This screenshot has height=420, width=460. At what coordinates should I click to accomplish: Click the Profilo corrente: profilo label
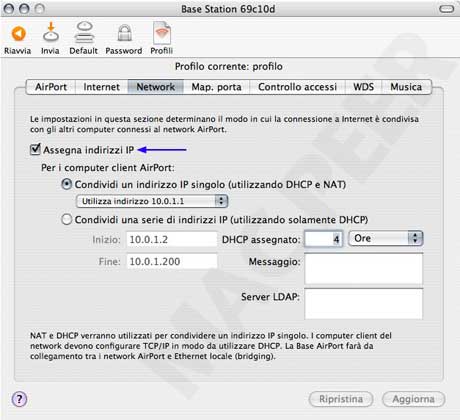coord(229,66)
